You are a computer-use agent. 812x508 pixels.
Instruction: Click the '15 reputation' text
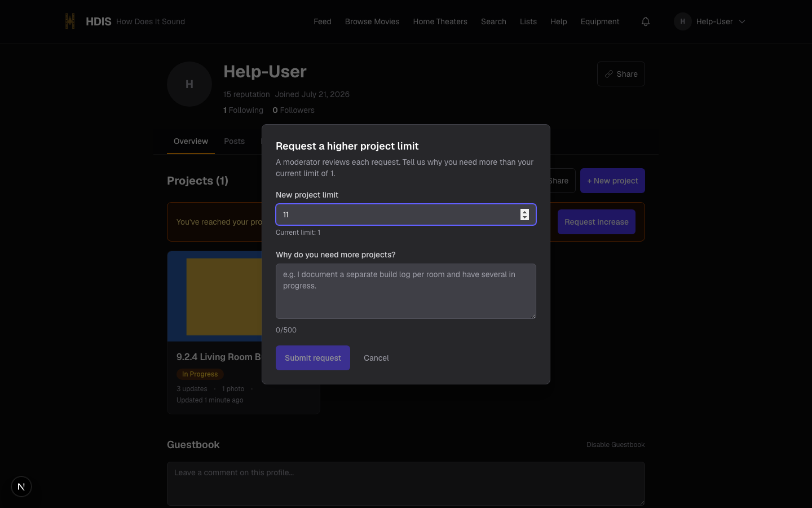tap(246, 94)
